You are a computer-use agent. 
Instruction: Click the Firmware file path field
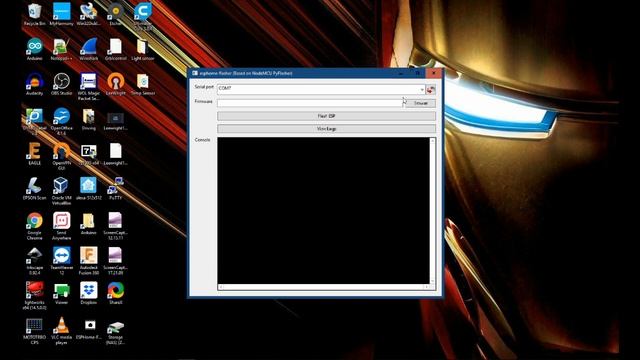pyautogui.click(x=310, y=103)
